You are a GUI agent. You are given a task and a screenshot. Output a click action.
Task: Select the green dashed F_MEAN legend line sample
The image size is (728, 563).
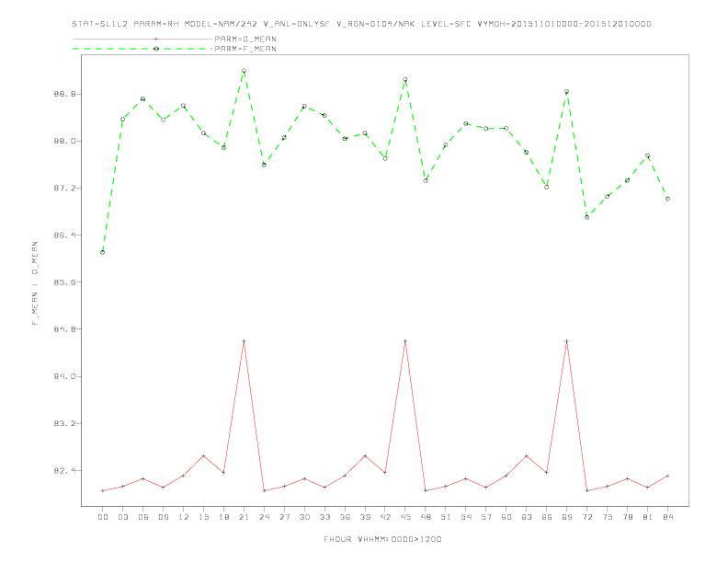click(x=142, y=49)
